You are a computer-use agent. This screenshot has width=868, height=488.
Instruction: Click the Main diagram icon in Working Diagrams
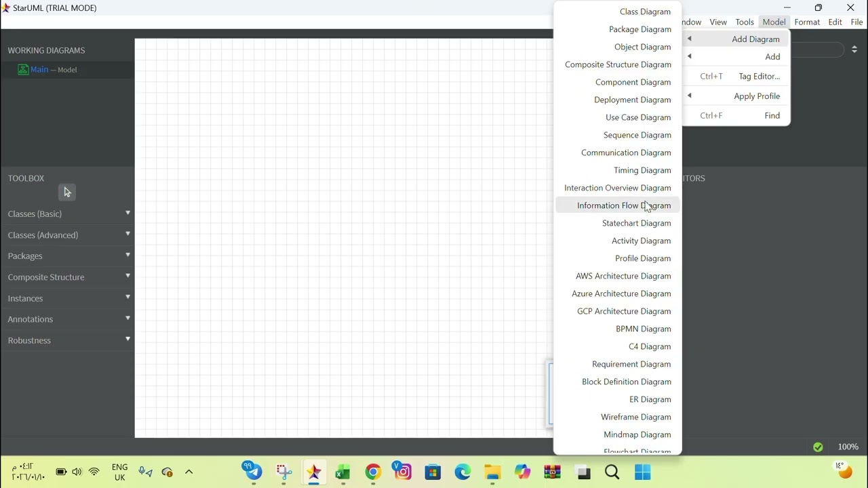pyautogui.click(x=23, y=70)
